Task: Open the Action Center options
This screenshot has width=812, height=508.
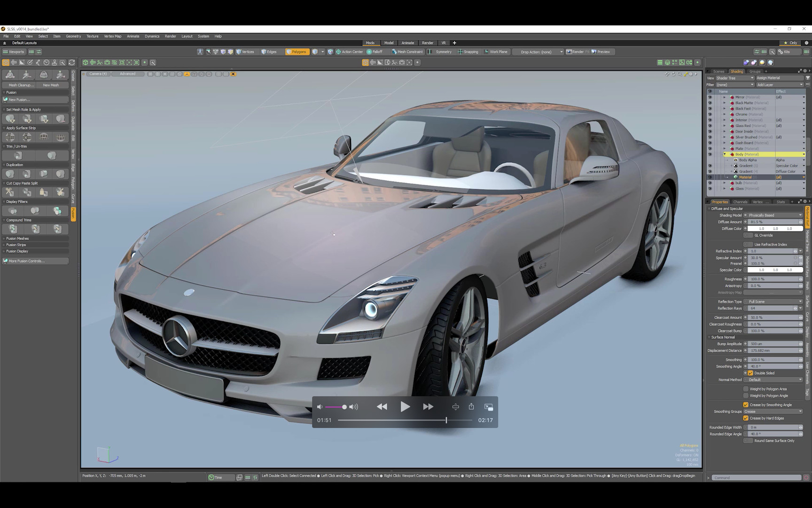Action: [349, 52]
